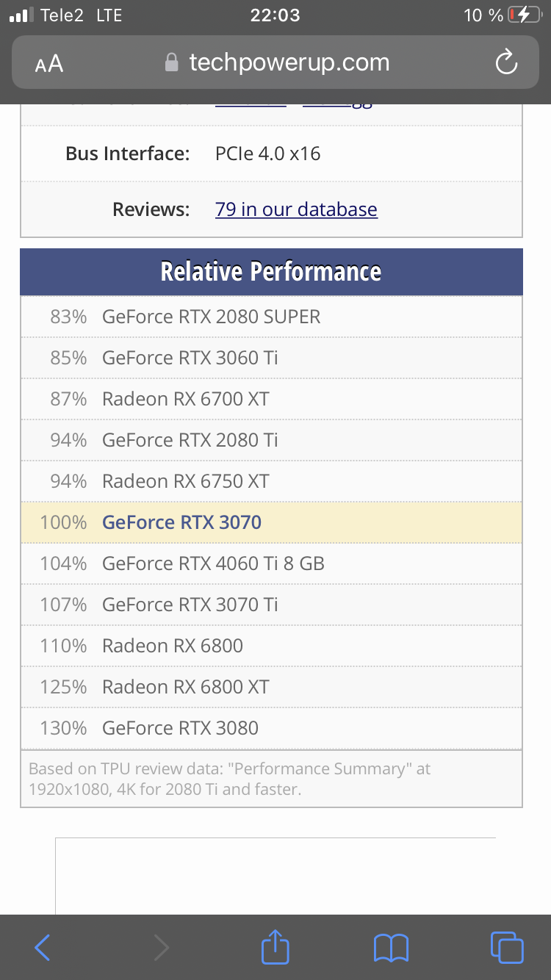Choose GeForce RTX 2080 Ti entry
The height and width of the screenshot is (980, 551).
pyautogui.click(x=190, y=440)
